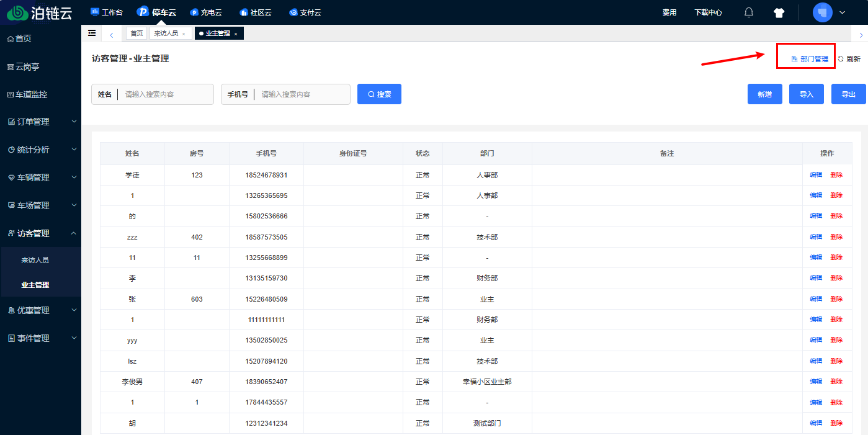Click 编辑 for phone 13265365695 row

point(816,195)
